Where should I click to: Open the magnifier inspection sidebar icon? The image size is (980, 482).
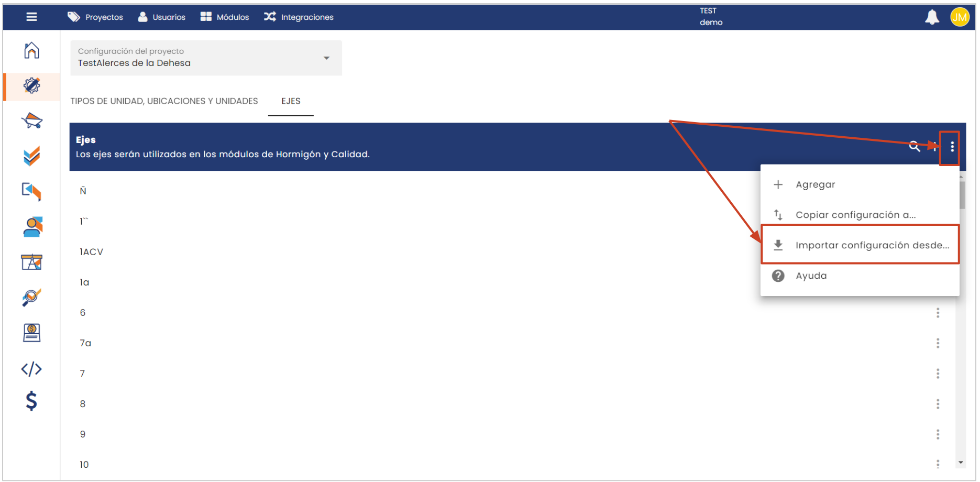point(31,297)
